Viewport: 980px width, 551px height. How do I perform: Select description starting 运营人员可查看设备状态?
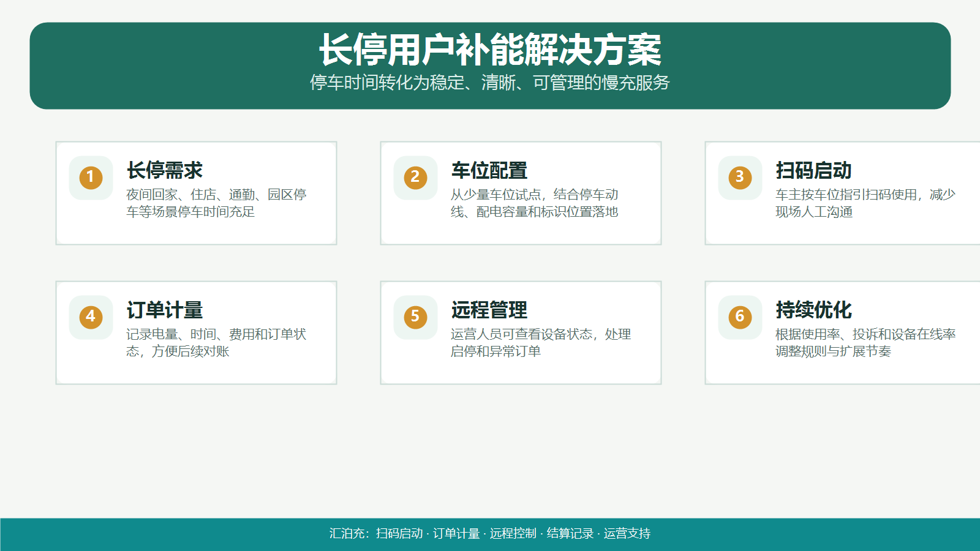[x=541, y=343]
